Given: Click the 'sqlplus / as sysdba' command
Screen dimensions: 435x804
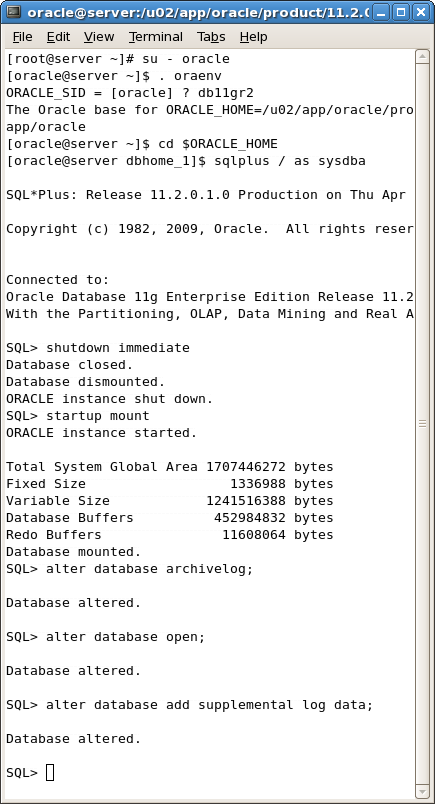Looking at the screenshot, I should point(290,161).
